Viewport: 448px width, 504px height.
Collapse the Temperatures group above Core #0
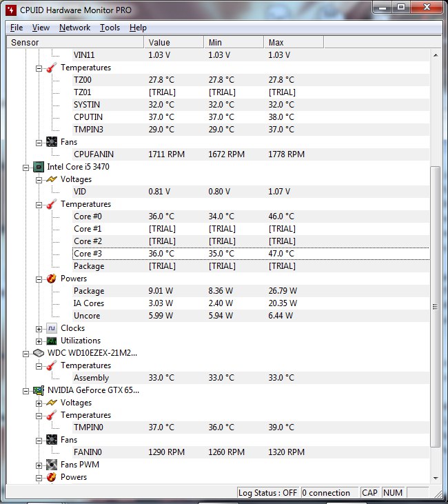pyautogui.click(x=39, y=205)
